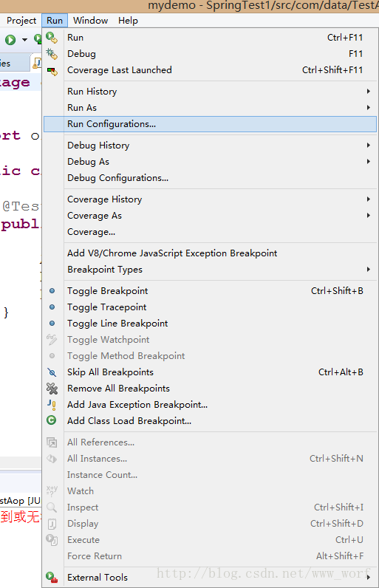The height and width of the screenshot is (588, 379).
Task: Click the Execute icon
Action: 52,540
